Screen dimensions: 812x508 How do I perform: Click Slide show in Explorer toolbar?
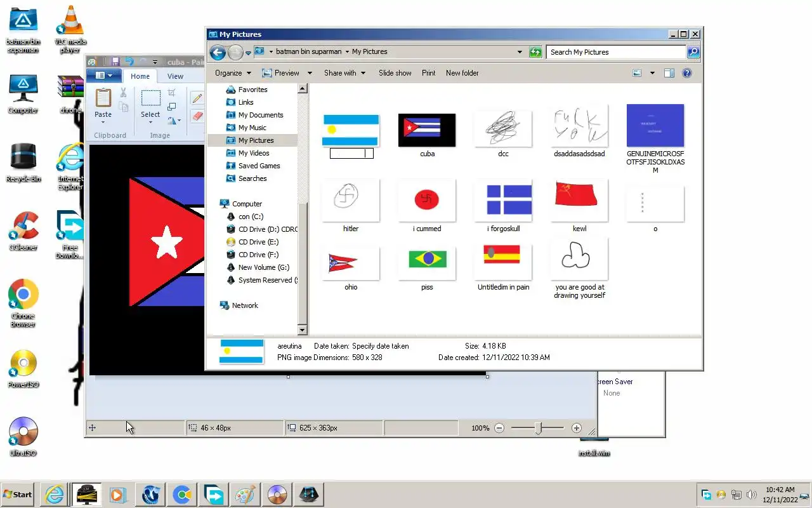coord(395,73)
